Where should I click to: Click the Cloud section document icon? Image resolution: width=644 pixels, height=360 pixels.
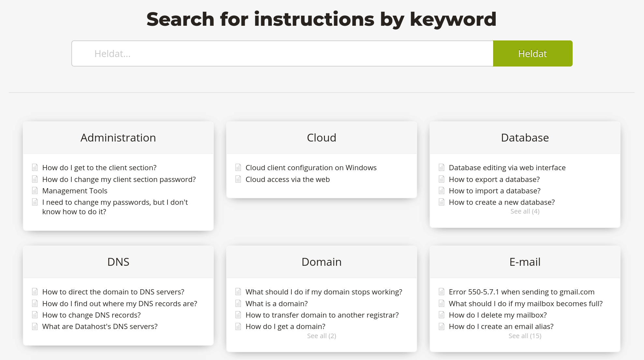[239, 167]
